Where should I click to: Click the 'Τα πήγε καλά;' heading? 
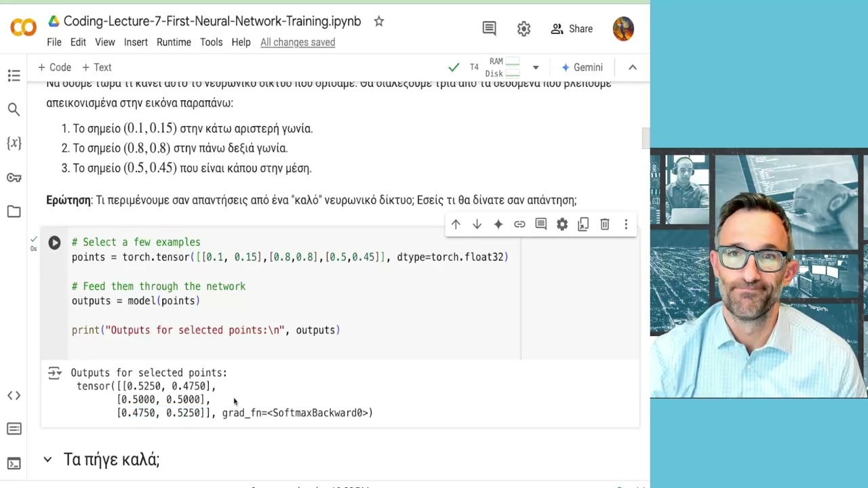click(111, 460)
